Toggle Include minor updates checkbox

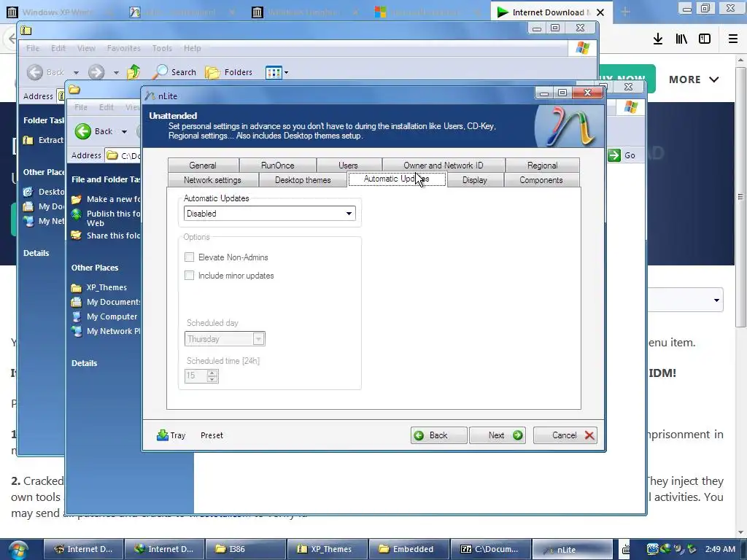tap(189, 275)
